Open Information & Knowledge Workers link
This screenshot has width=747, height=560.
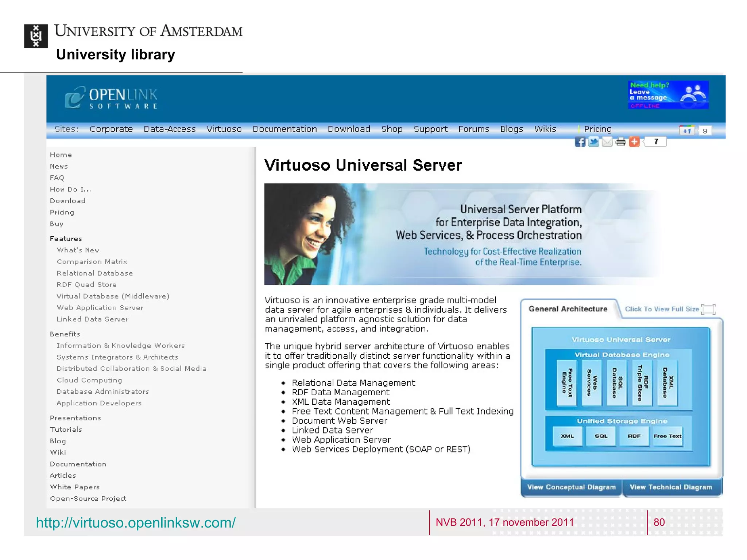121,346
